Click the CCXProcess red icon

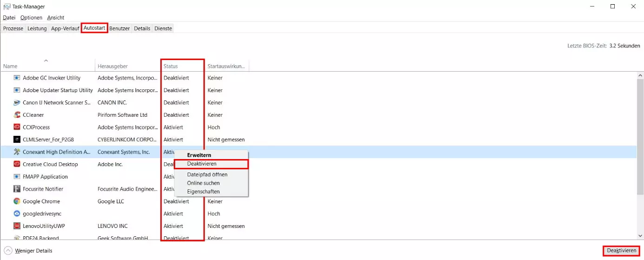coord(17,127)
